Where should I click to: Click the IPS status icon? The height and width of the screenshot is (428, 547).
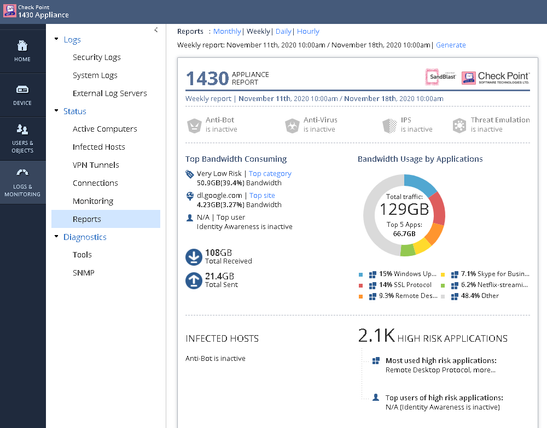(390, 126)
